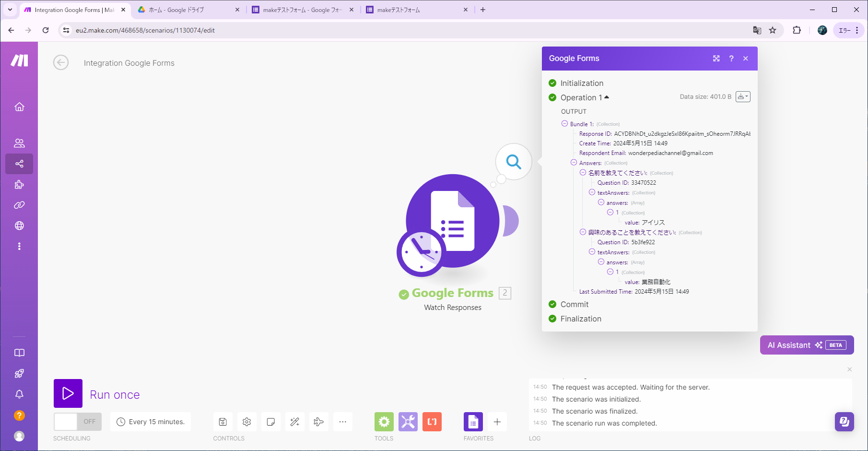Expand the Google Forms panel fullscreen

pos(716,59)
